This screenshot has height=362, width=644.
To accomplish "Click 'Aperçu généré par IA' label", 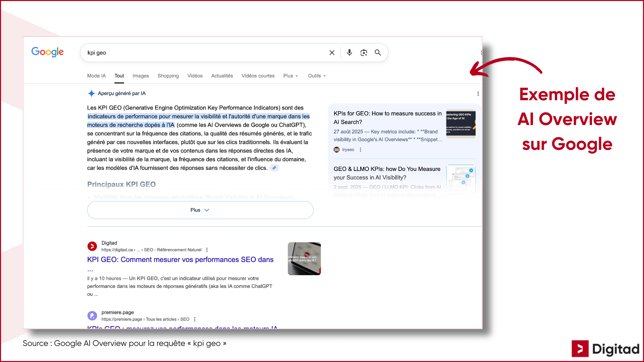I will pyautogui.click(x=122, y=94).
